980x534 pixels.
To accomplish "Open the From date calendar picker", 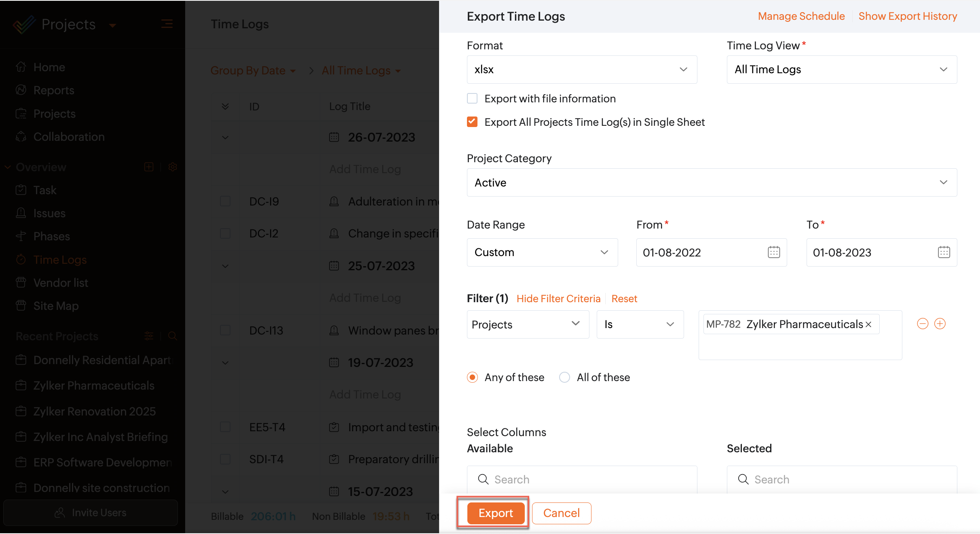I will coord(773,252).
